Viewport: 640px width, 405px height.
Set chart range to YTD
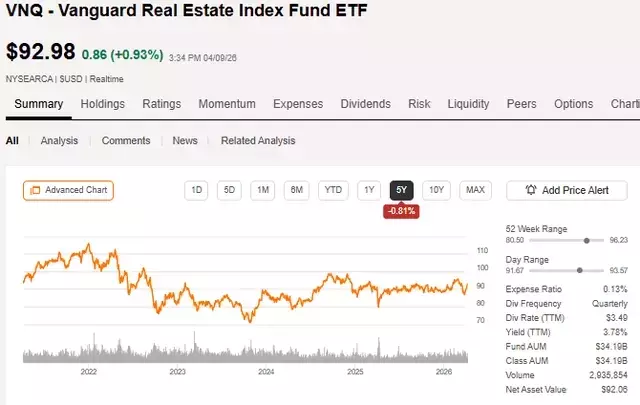pyautogui.click(x=333, y=190)
